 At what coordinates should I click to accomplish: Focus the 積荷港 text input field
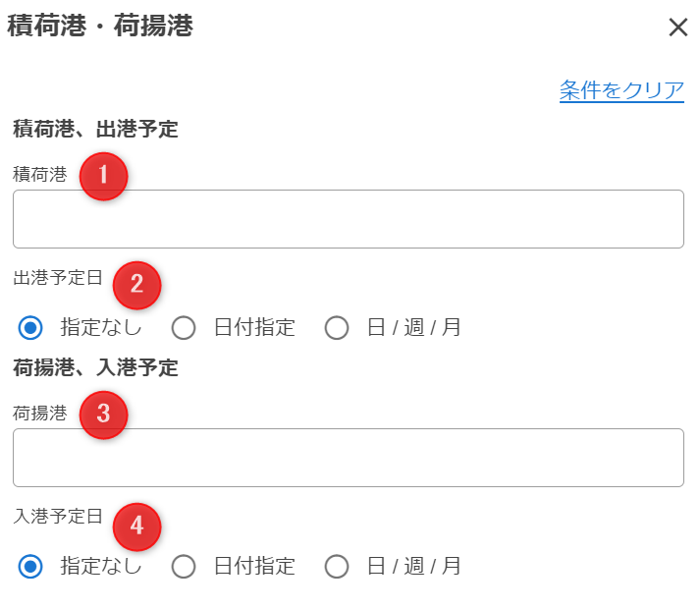348,219
